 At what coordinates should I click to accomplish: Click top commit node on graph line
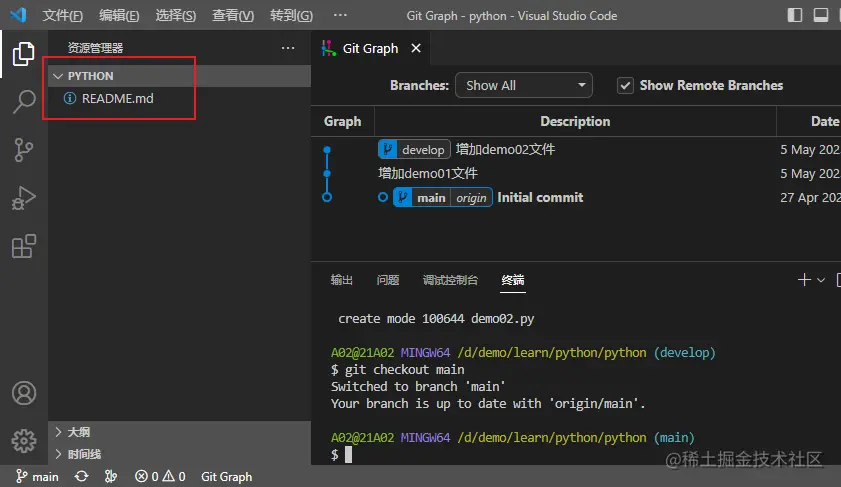(x=327, y=150)
